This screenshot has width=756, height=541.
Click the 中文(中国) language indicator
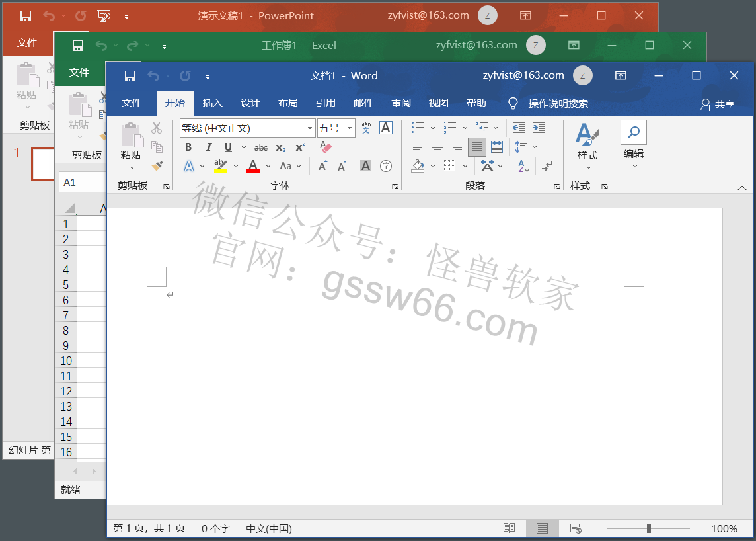269,529
